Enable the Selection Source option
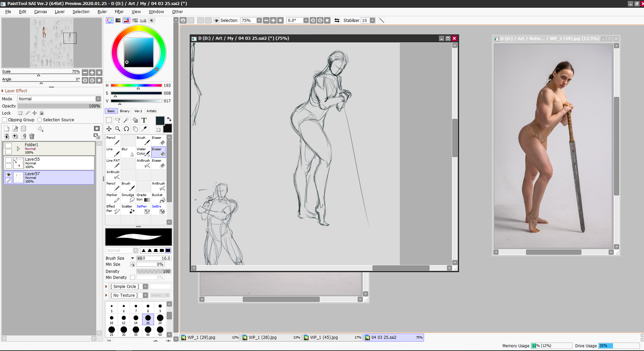This screenshot has width=644, height=351. (x=39, y=120)
